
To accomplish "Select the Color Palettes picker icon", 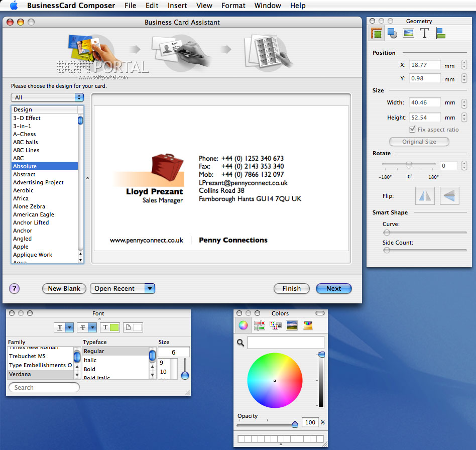I will click(275, 325).
